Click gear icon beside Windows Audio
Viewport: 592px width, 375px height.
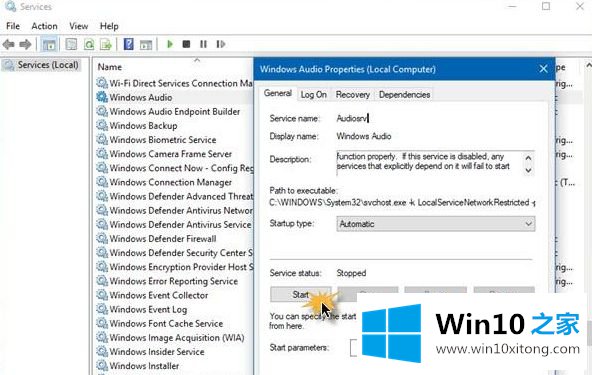[x=102, y=97]
